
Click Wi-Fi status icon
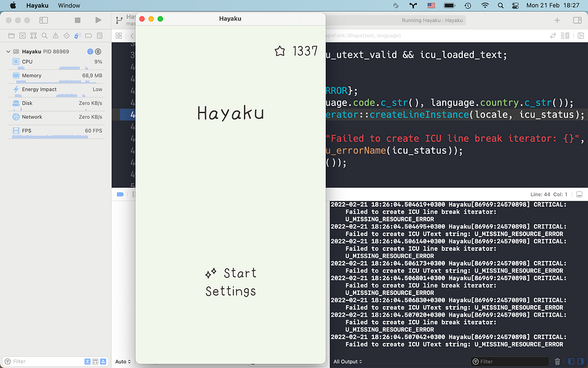point(485,5)
